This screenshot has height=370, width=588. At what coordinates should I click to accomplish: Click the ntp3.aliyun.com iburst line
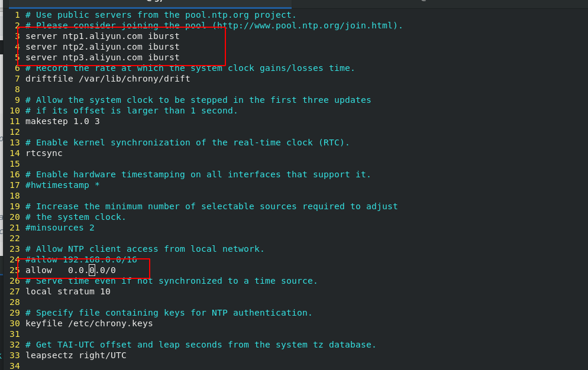[102, 57]
